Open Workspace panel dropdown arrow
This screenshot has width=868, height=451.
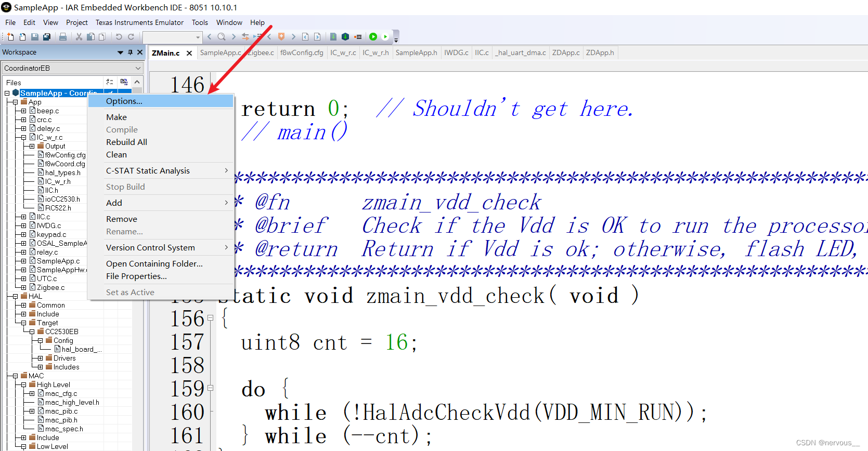click(x=121, y=52)
